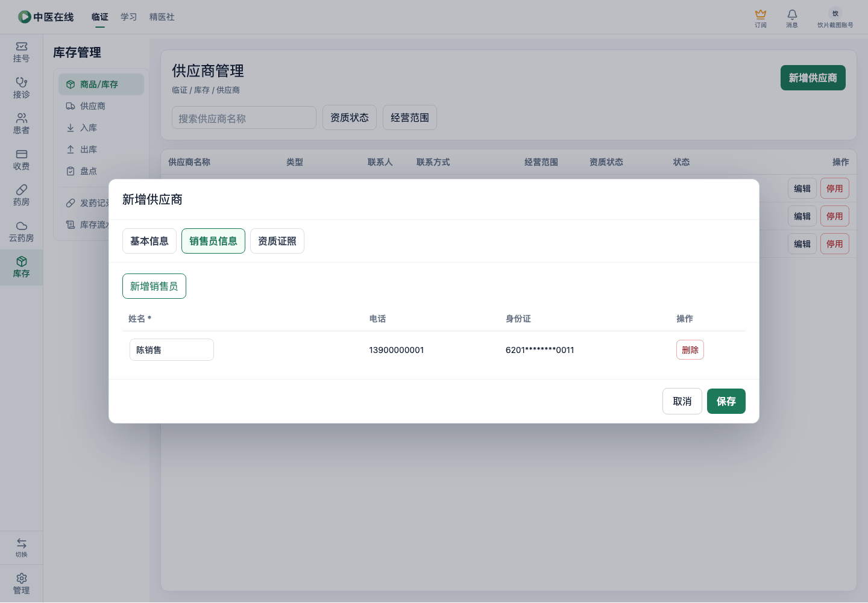This screenshot has width=868, height=603.
Task: Click the 供应商 truck icon in the submenu
Action: point(71,106)
